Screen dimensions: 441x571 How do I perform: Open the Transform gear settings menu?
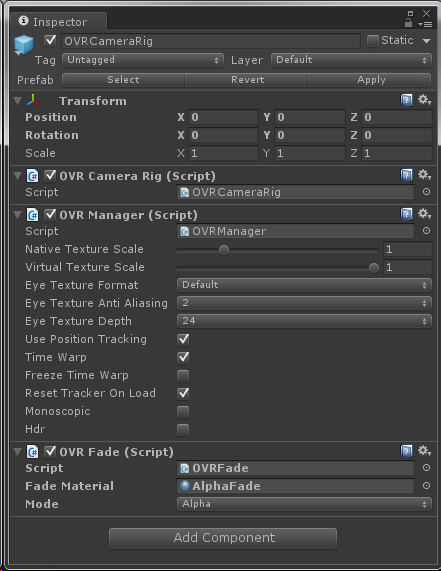click(x=424, y=100)
